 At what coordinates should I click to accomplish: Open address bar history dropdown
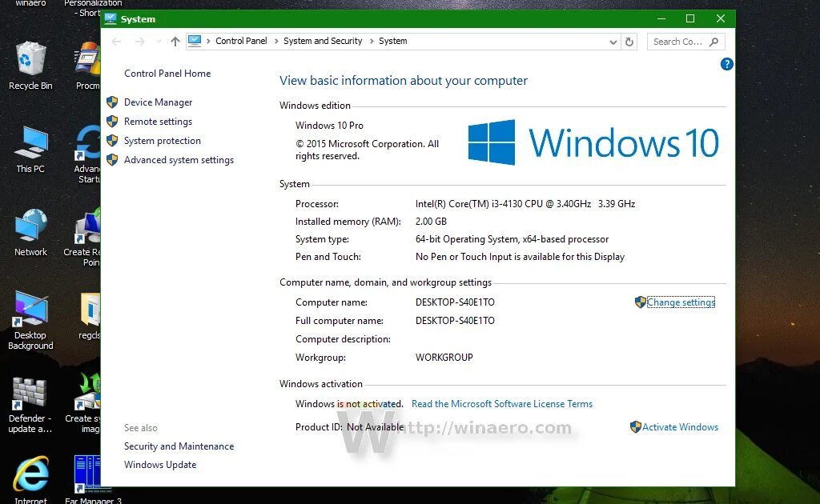pos(613,42)
